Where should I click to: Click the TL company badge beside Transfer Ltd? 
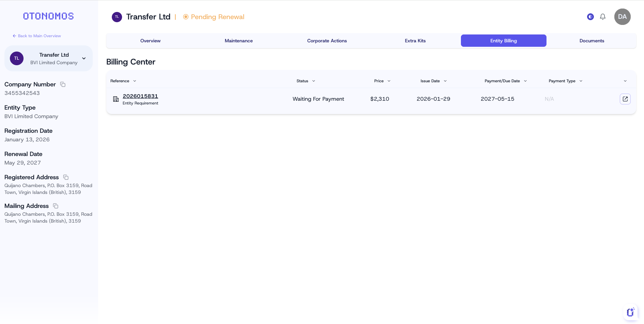tap(117, 16)
